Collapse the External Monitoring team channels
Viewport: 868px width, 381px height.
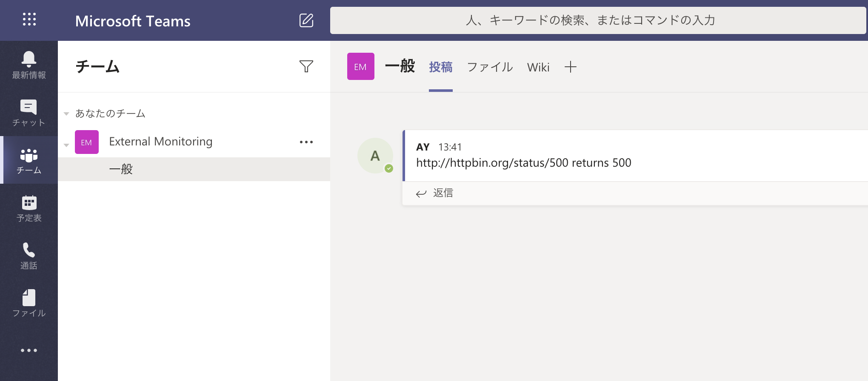pyautogui.click(x=66, y=145)
